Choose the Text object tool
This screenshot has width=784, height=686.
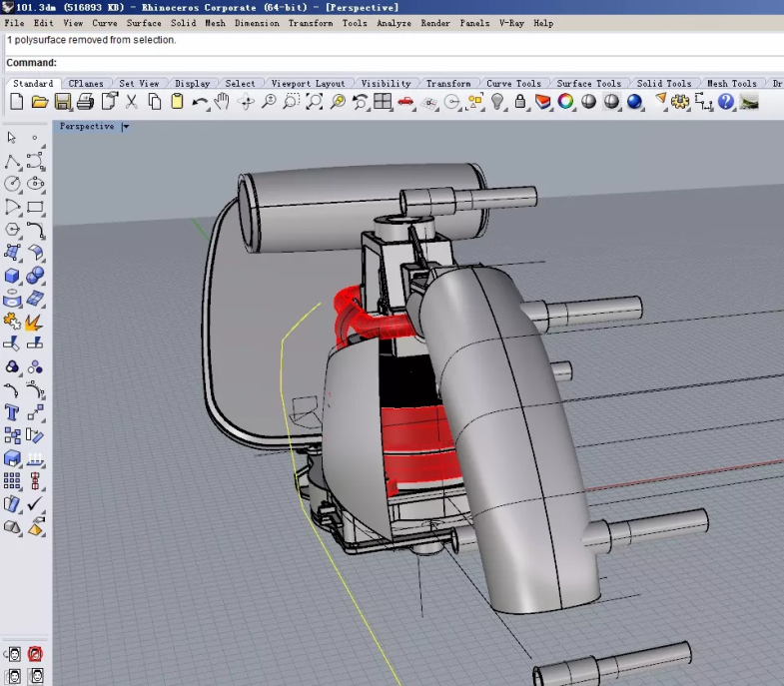click(x=12, y=412)
